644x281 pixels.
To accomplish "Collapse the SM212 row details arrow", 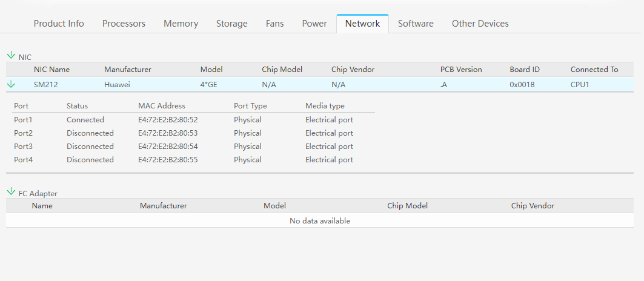I will tap(11, 84).
